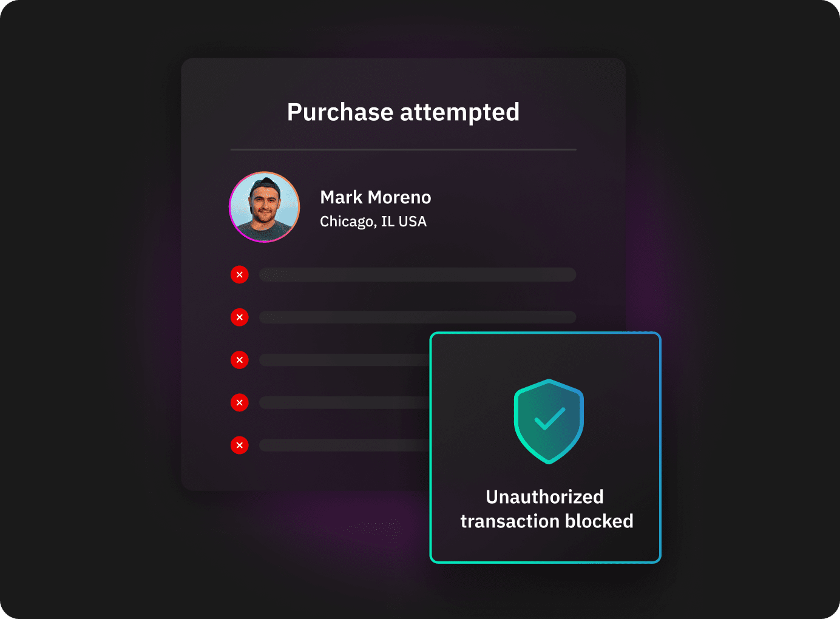Viewport: 840px width, 619px height.
Task: Click the first red X icon
Action: tap(240, 275)
